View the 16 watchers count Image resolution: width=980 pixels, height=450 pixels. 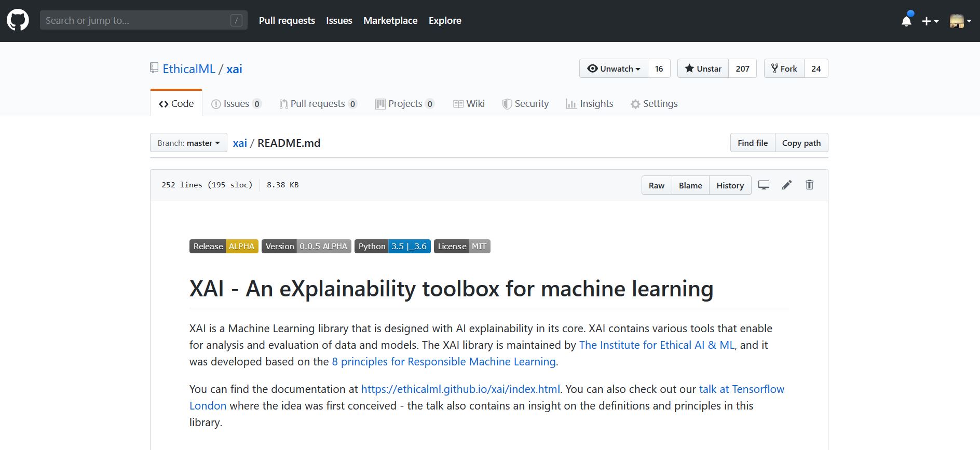(x=659, y=69)
